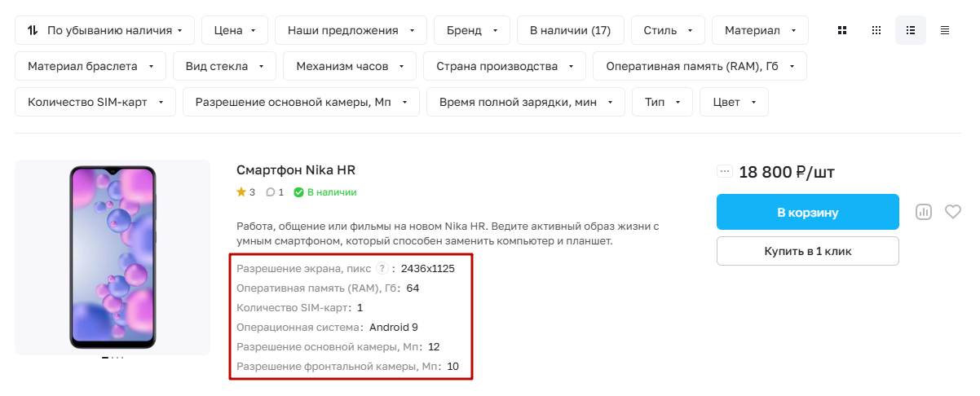
Task: Click the green in-stock checkmark icon
Action: pos(298,192)
